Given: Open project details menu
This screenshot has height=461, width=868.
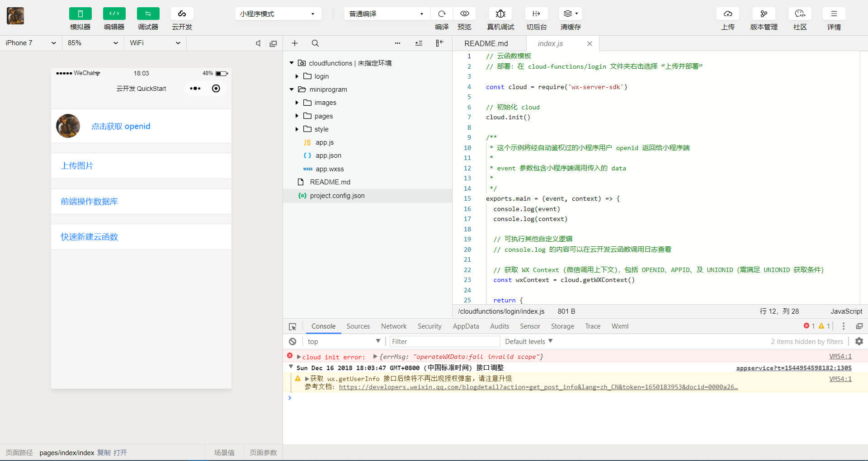Looking at the screenshot, I should pos(834,14).
